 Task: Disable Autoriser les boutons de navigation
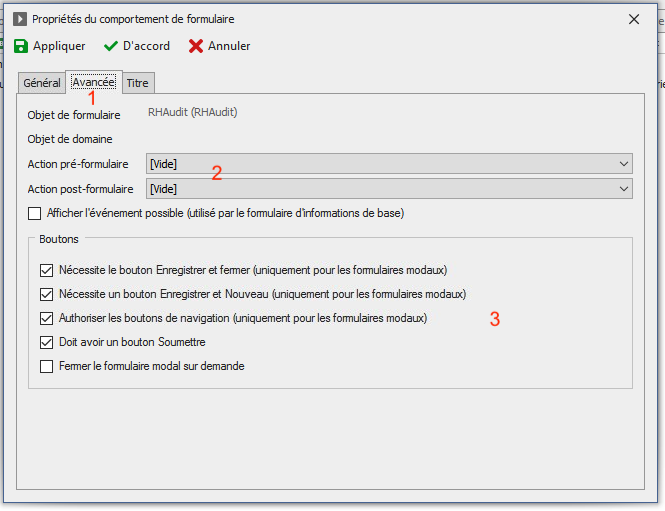46,318
